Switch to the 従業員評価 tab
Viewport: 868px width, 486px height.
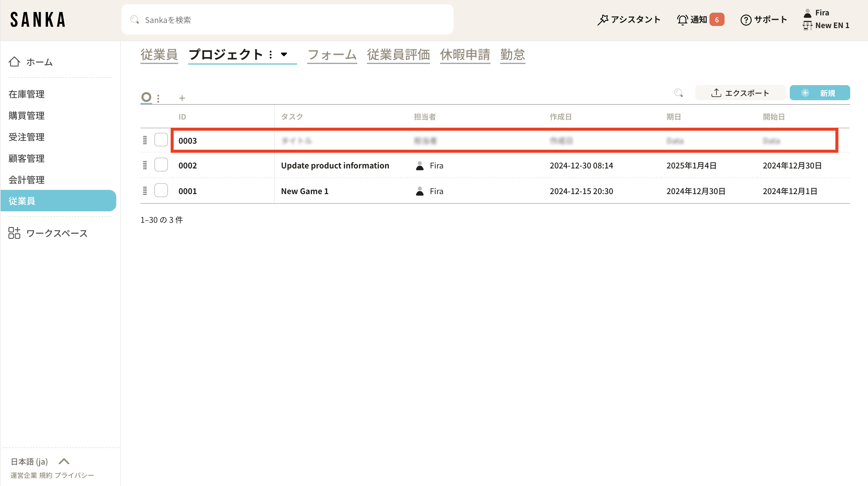[x=398, y=55]
